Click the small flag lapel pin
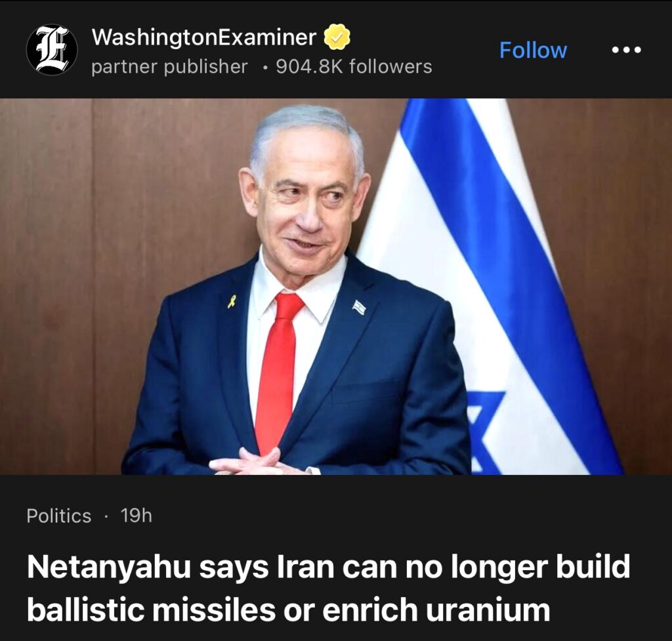Viewport: 672px width, 641px height. point(359,307)
